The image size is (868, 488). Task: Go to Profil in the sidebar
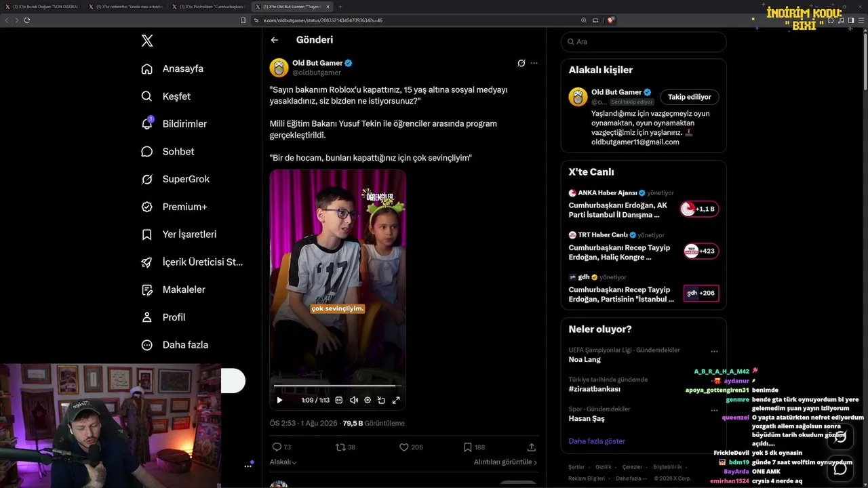pos(163,317)
